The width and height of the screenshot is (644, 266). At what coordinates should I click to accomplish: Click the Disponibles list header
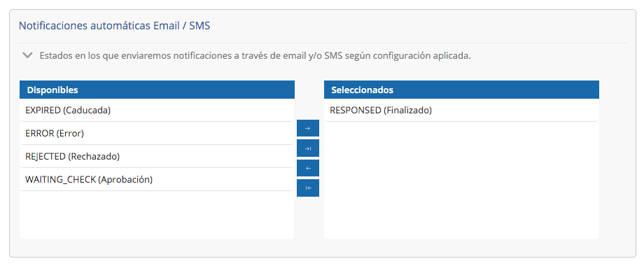[x=157, y=90]
